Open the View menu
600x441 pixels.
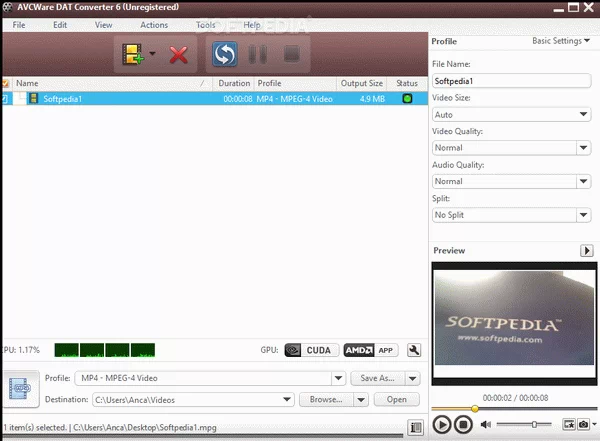(x=103, y=25)
